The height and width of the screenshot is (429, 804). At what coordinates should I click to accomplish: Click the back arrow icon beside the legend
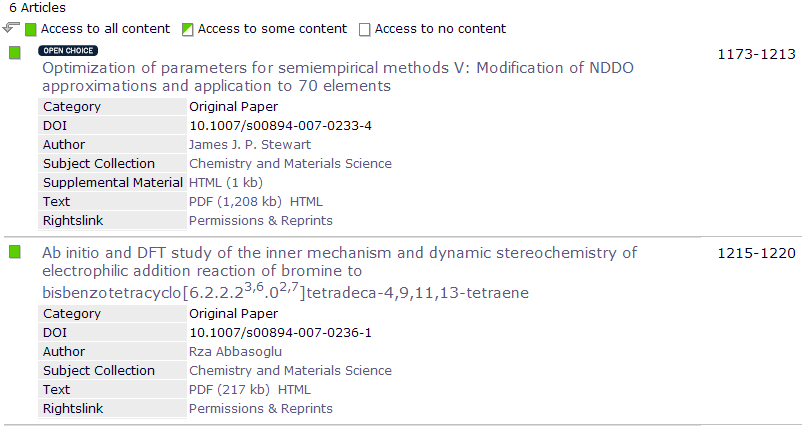[x=11, y=28]
